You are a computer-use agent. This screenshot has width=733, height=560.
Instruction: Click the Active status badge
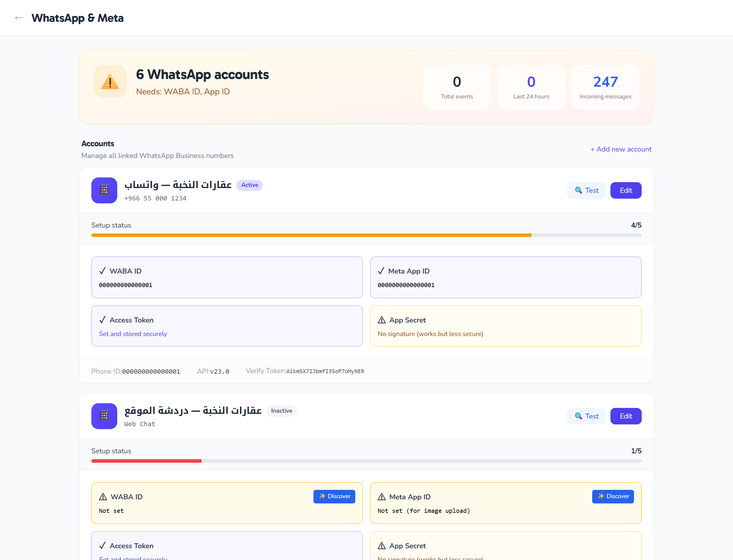pyautogui.click(x=250, y=185)
